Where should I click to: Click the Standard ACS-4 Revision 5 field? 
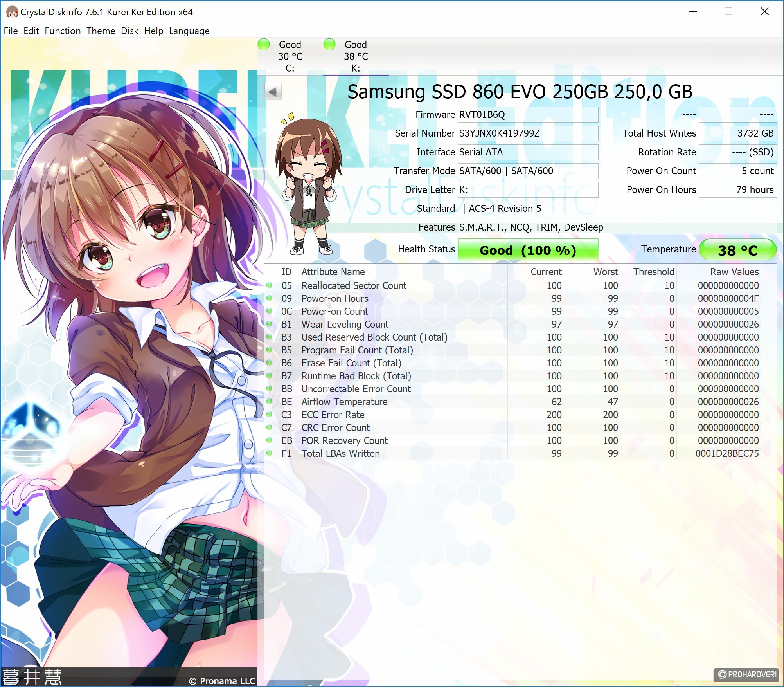pos(617,209)
